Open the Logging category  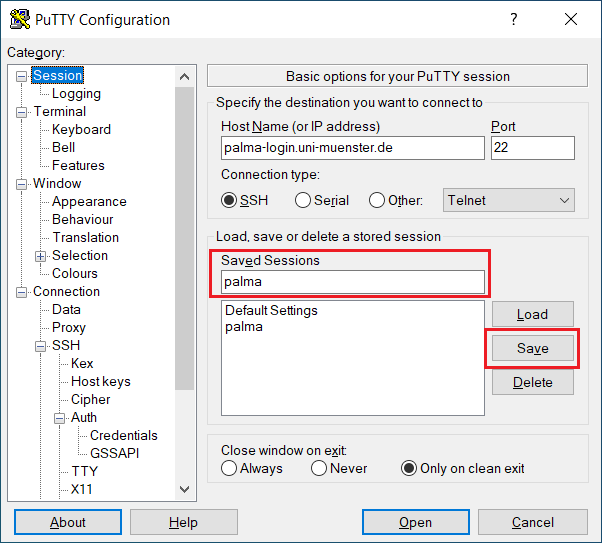point(76,94)
